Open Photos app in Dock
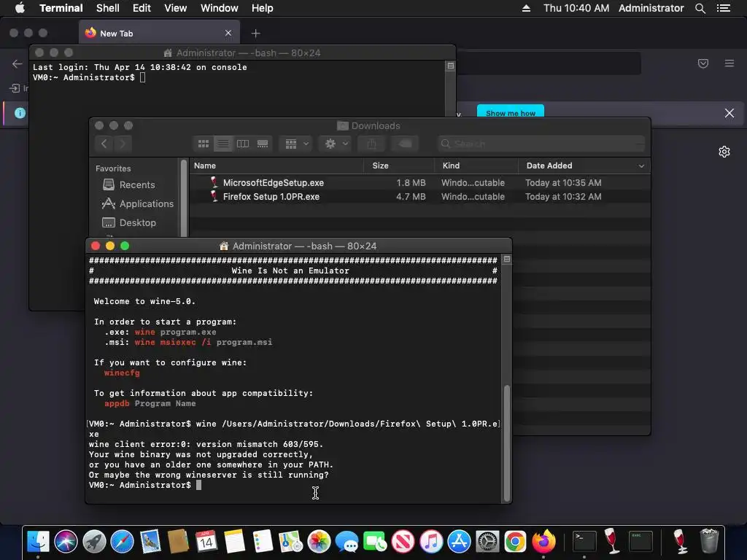This screenshot has height=560, width=747. point(319,542)
